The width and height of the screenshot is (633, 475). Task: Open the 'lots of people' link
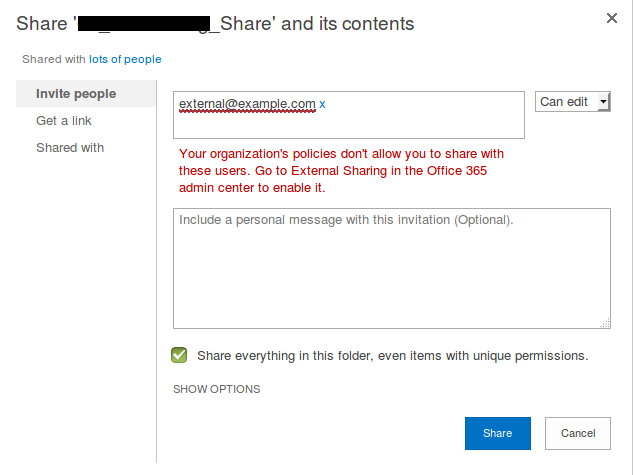pyautogui.click(x=125, y=59)
